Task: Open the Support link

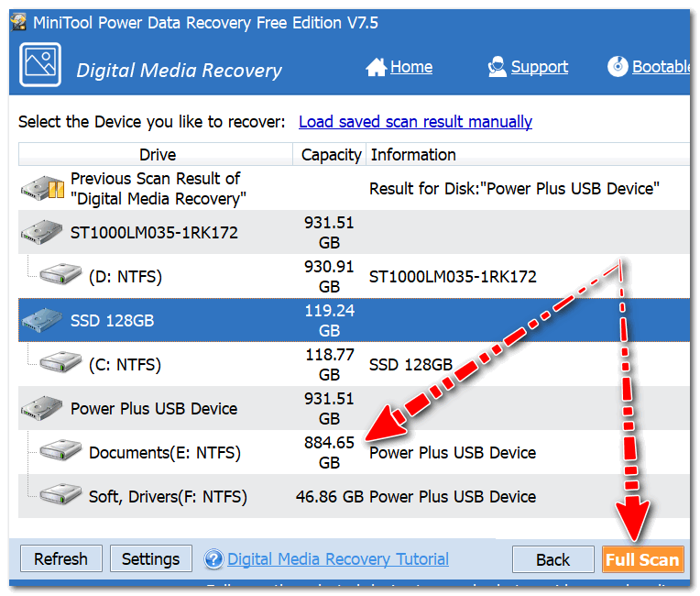Action: (x=540, y=67)
